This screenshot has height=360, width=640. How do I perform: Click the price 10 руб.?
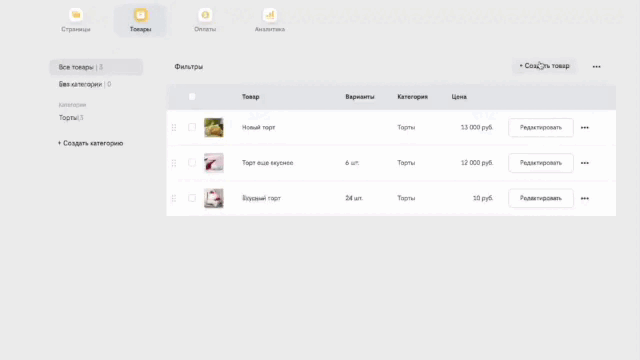click(x=483, y=198)
